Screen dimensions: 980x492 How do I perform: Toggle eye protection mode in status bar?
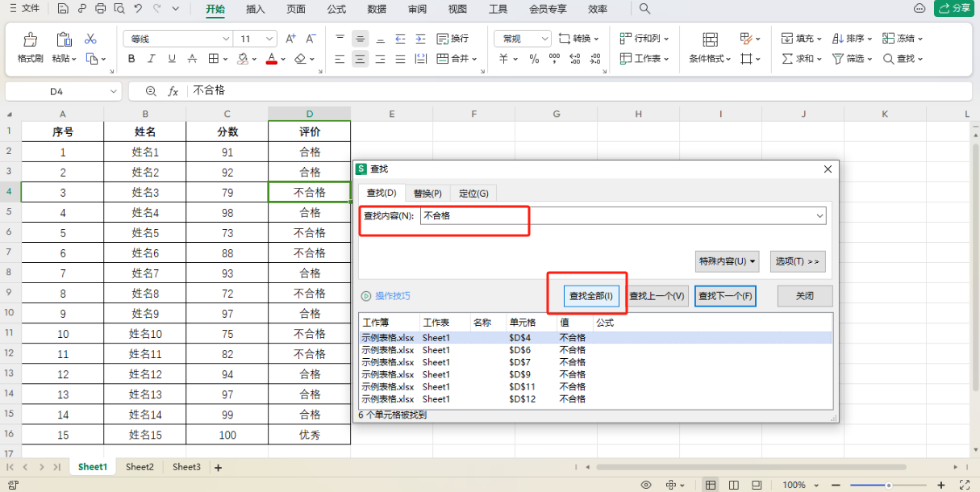click(646, 485)
